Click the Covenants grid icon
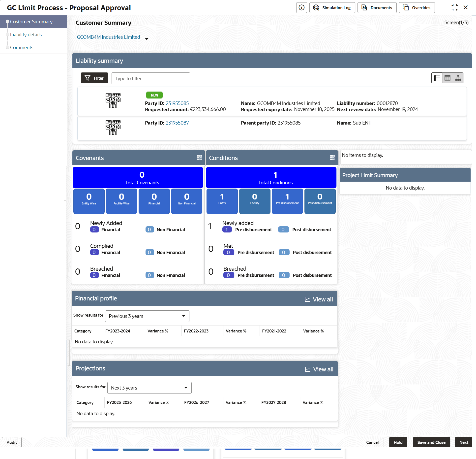The width and height of the screenshot is (476, 459). [199, 158]
